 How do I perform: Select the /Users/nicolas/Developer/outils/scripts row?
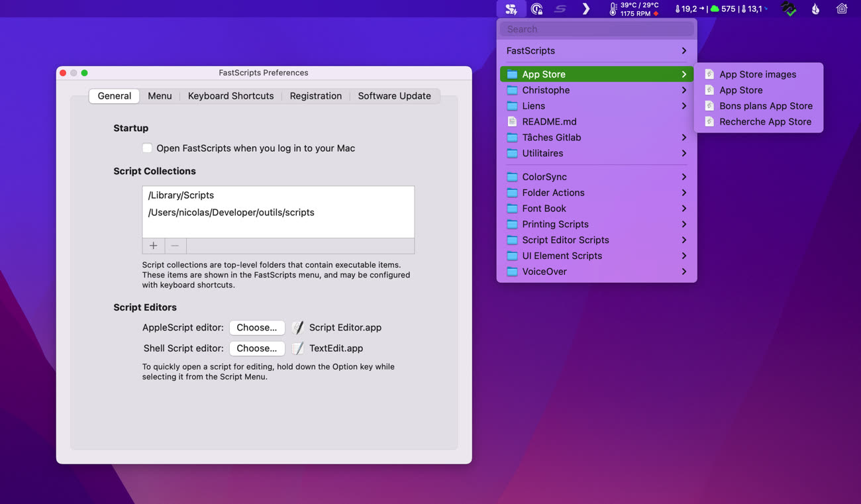278,213
